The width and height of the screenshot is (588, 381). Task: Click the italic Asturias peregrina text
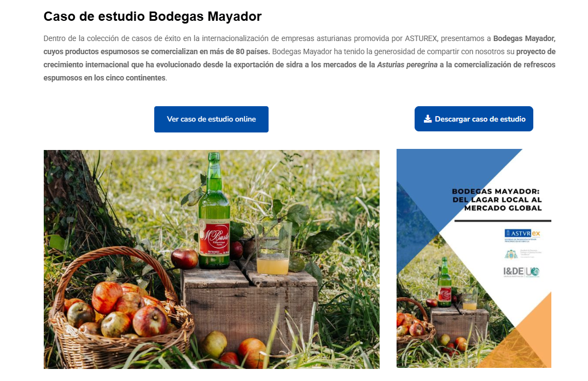(x=407, y=65)
